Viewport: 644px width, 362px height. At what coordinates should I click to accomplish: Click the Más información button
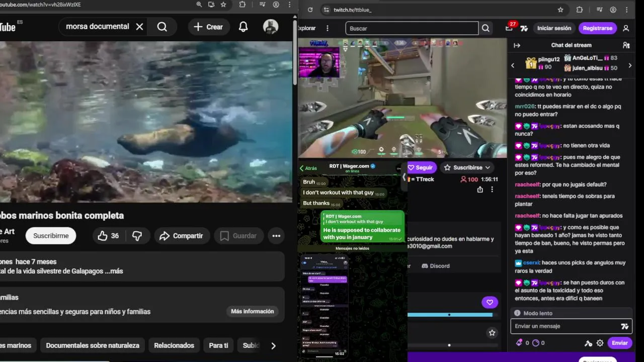[x=253, y=311]
